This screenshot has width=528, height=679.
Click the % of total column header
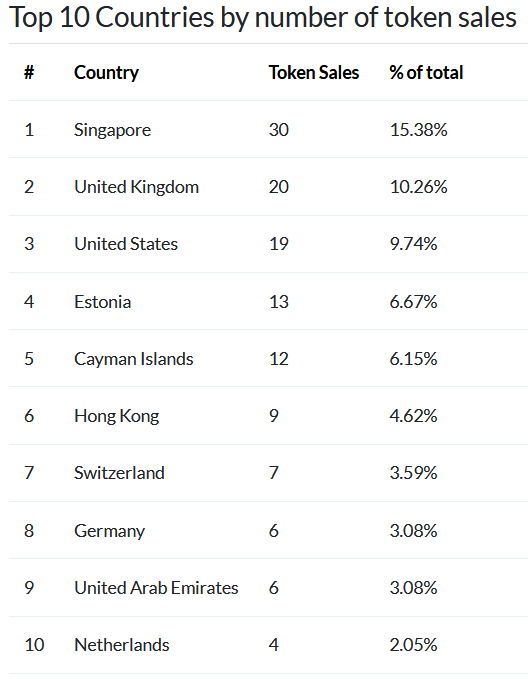(426, 72)
